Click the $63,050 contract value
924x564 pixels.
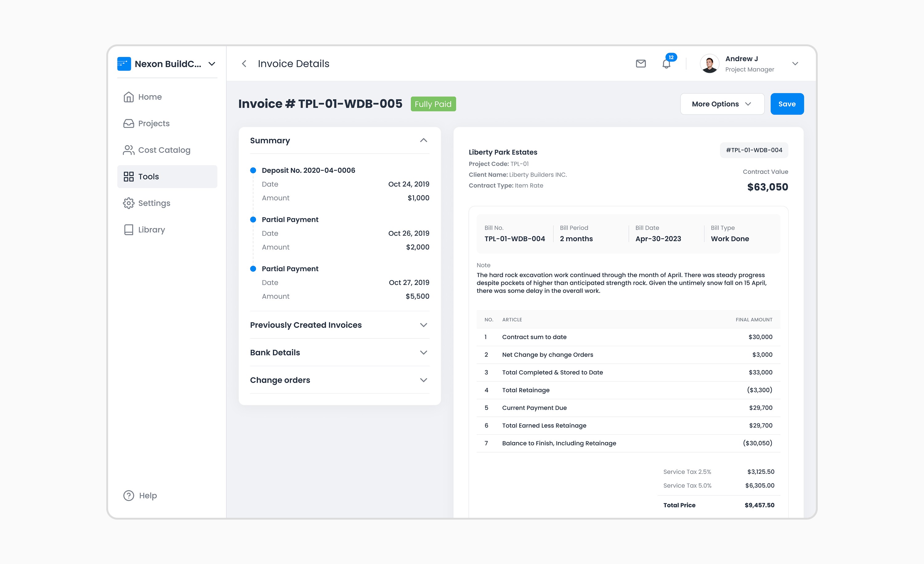768,187
